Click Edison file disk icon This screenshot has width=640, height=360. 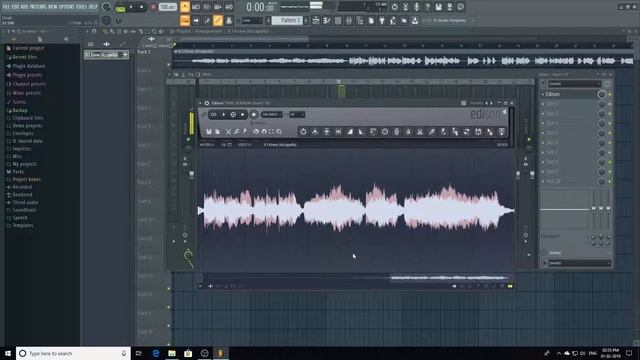209,132
